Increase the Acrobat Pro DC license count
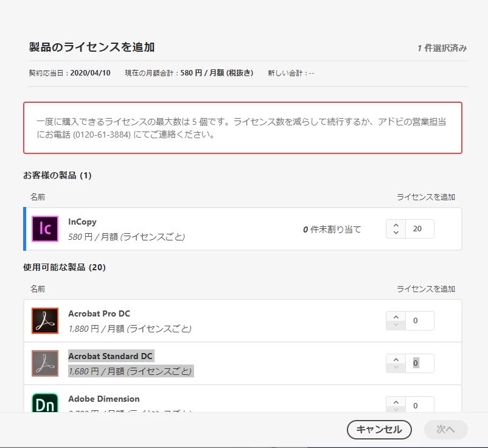 (x=396, y=317)
